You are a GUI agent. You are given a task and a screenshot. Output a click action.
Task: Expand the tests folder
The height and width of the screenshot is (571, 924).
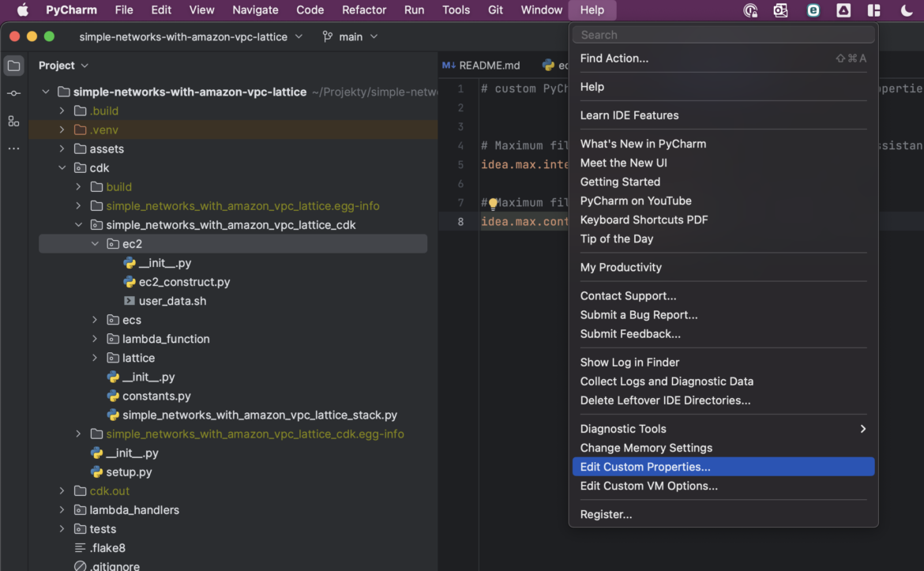pos(62,528)
